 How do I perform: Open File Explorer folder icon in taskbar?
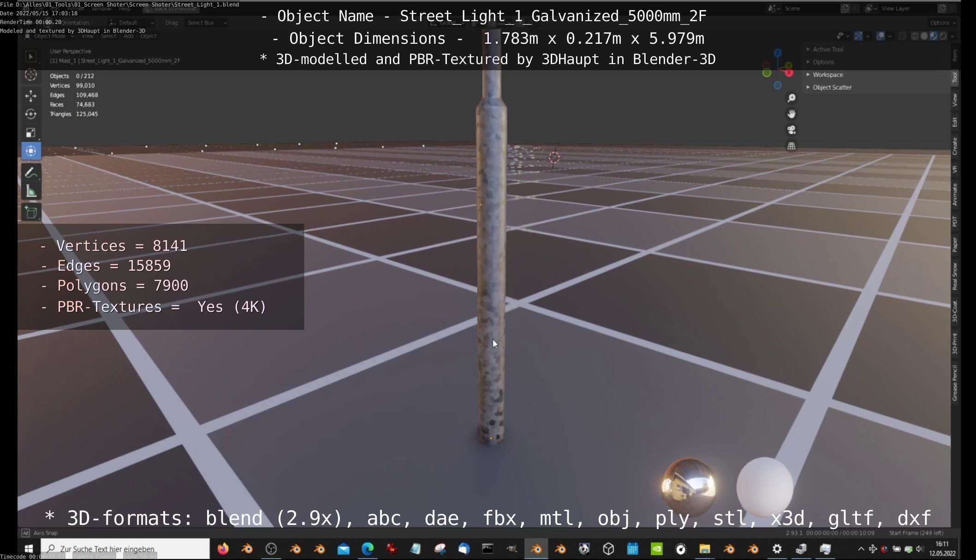705,549
